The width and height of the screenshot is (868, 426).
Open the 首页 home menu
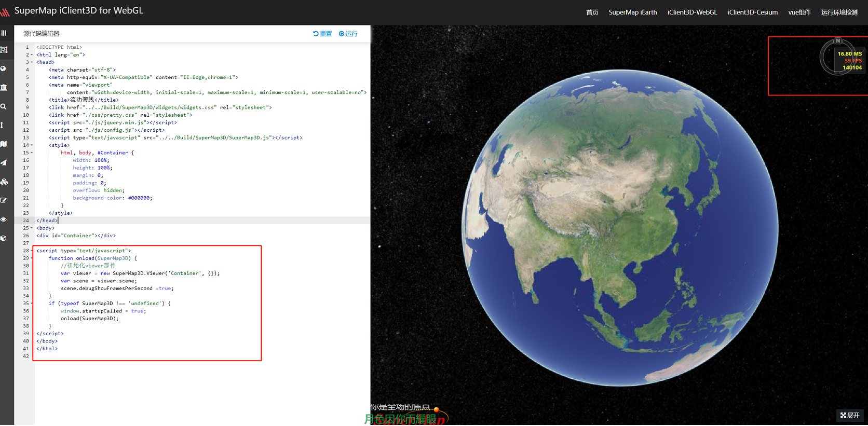592,12
